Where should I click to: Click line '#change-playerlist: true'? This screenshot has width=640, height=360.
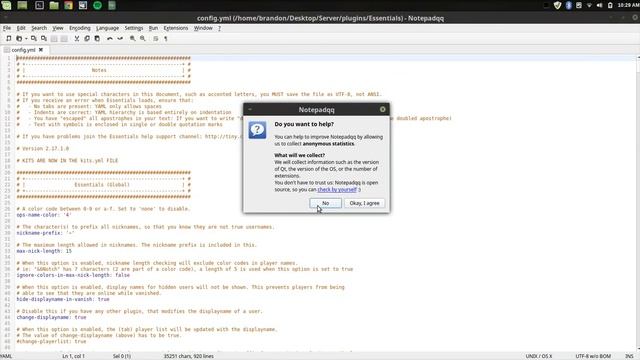click(51, 341)
